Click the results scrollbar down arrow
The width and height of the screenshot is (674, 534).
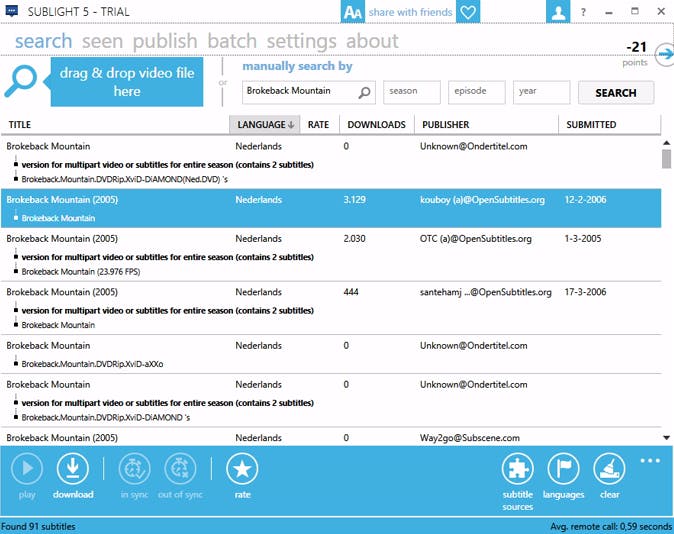pos(666,438)
